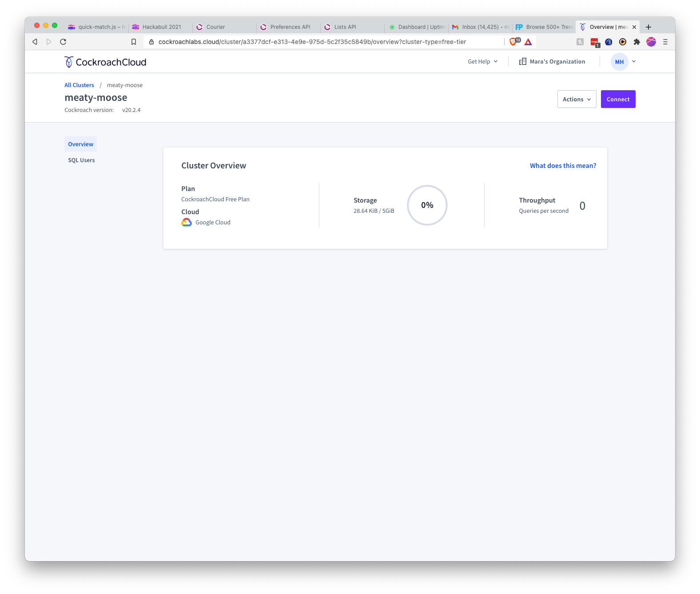Click the CockroachCloud logo
Viewport: 700px width, 594px height.
[105, 62]
